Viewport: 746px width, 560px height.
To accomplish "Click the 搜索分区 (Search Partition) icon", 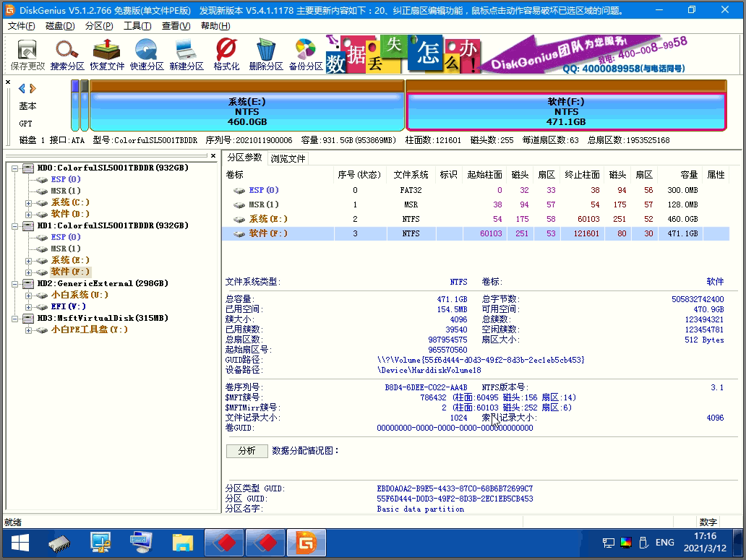I will [x=67, y=55].
